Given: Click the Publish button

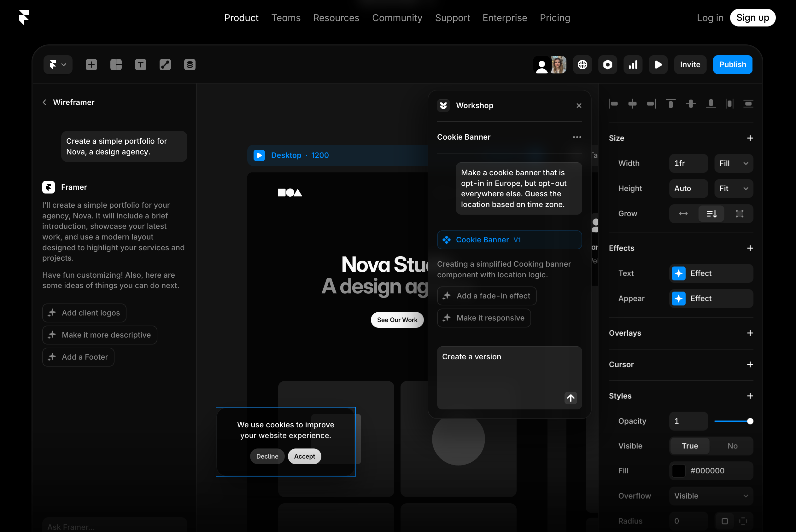Looking at the screenshot, I should click(733, 65).
